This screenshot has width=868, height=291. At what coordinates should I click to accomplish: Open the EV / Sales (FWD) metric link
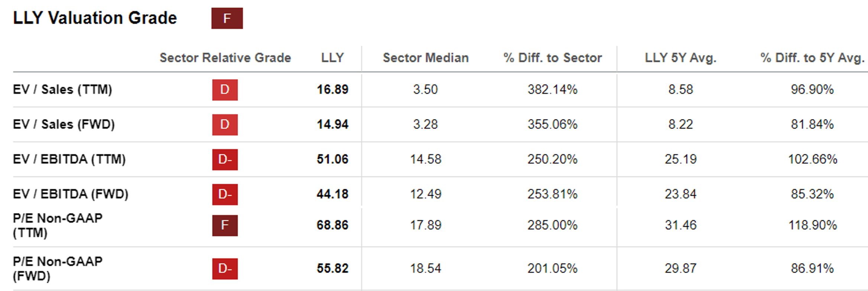64,124
